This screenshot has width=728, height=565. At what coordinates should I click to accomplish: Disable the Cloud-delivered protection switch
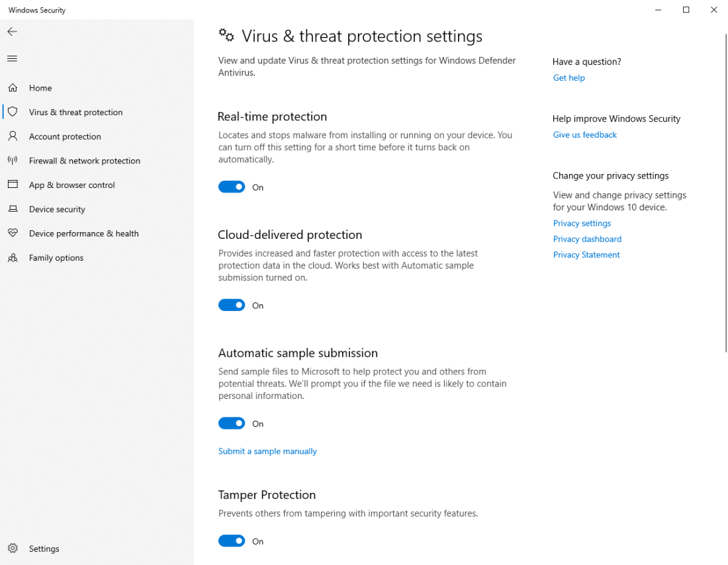[x=232, y=305]
